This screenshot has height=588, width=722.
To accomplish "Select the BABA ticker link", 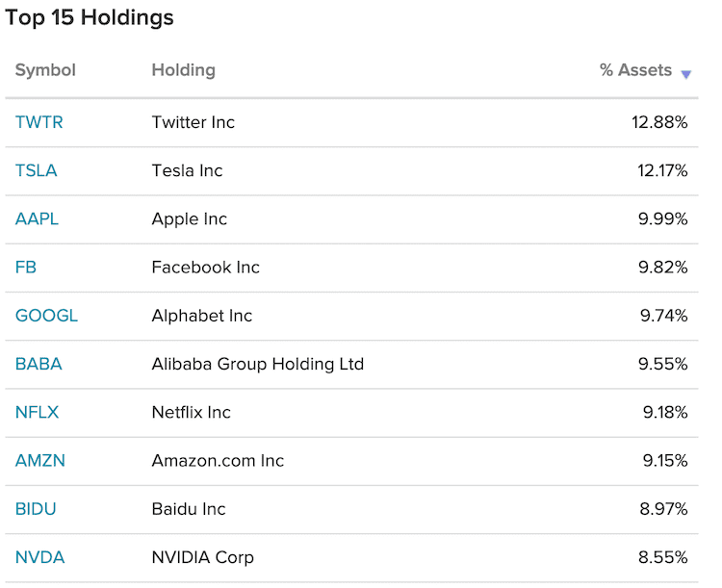I will point(39,364).
